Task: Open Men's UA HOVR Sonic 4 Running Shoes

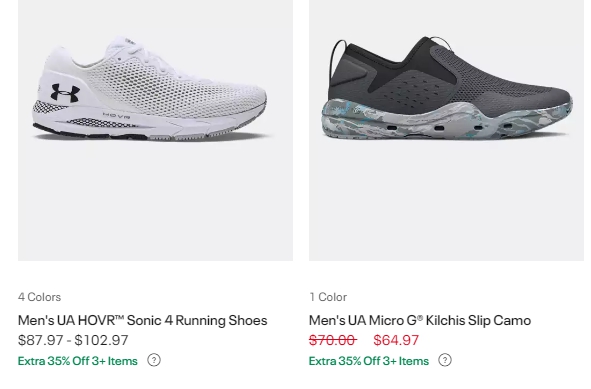Action: click(x=142, y=320)
